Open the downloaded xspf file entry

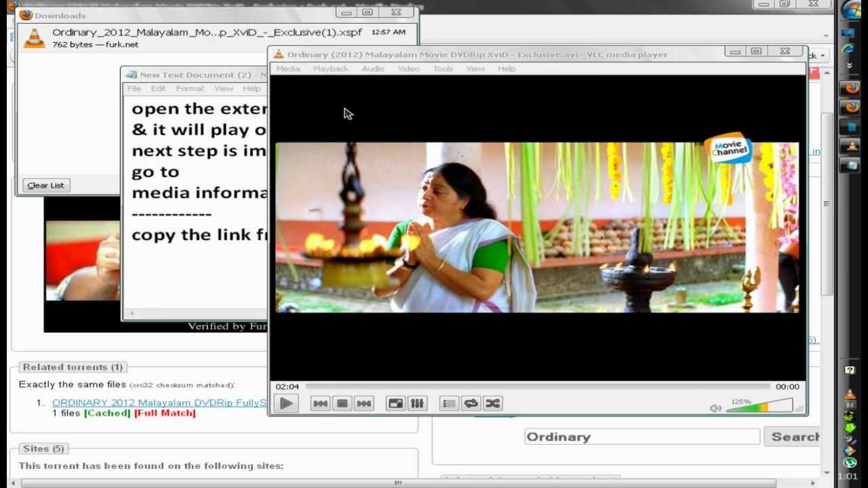click(x=217, y=38)
